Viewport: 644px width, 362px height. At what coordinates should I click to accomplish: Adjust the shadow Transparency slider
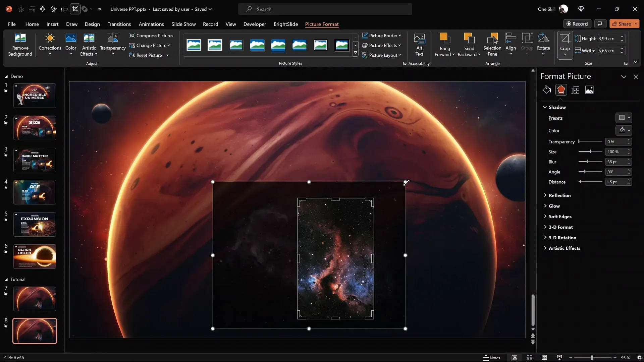590,141
